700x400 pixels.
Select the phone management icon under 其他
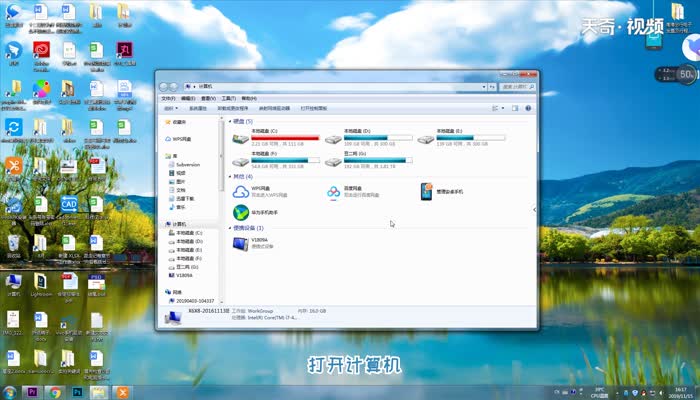click(x=426, y=192)
